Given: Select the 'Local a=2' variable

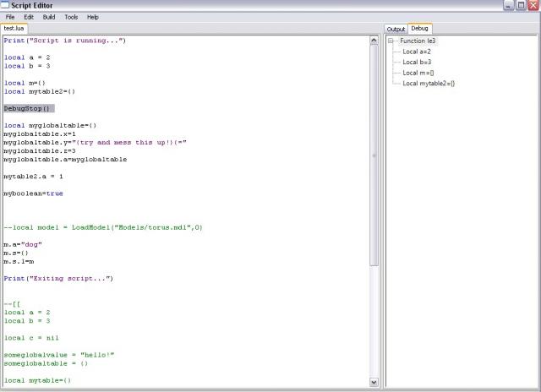Looking at the screenshot, I should point(418,52).
